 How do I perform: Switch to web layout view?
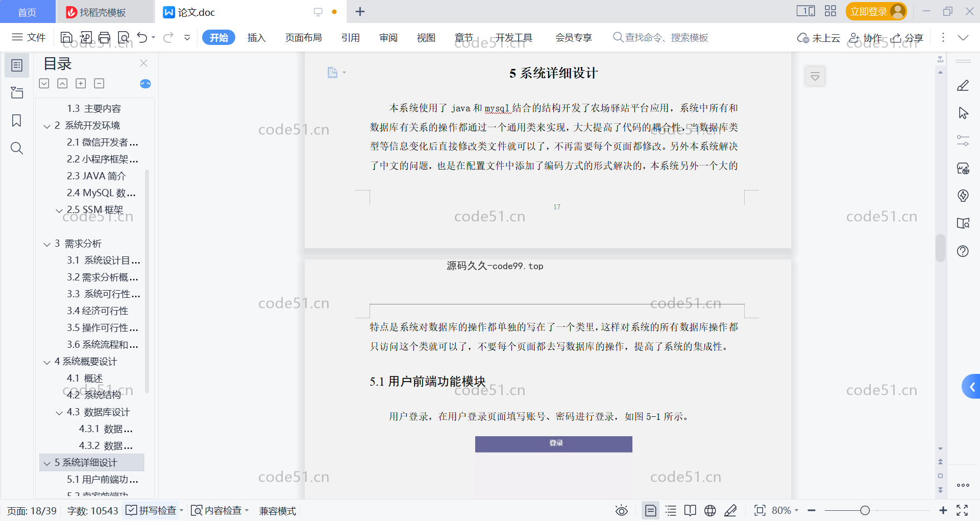[710, 510]
